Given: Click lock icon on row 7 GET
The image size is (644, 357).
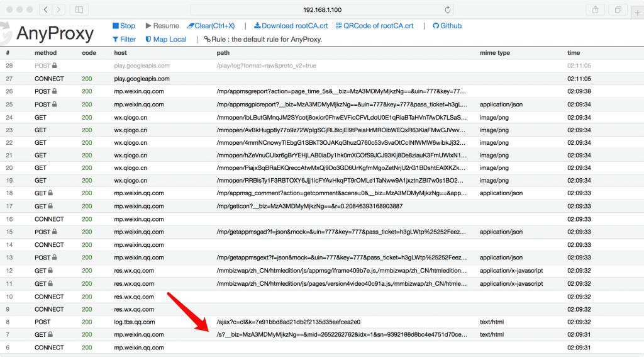Looking at the screenshot, I should (50, 334).
